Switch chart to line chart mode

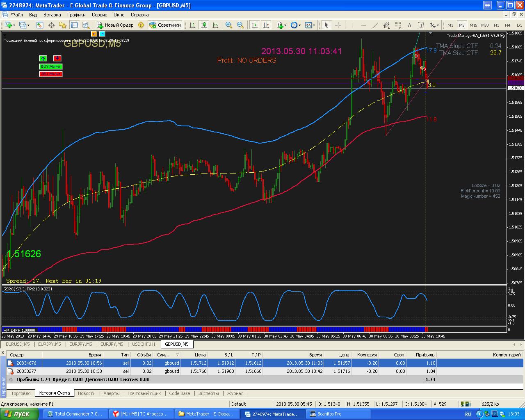[x=215, y=25]
